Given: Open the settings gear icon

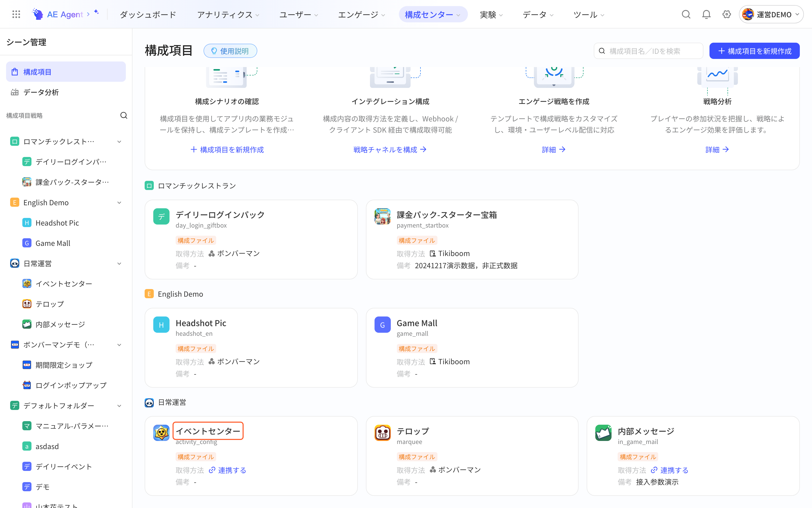Looking at the screenshot, I should click(x=726, y=14).
